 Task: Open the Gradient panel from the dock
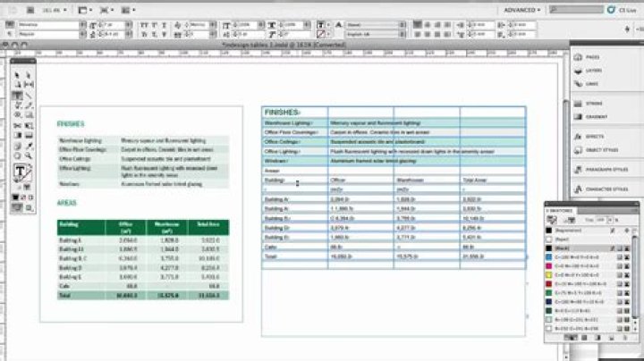click(590, 116)
